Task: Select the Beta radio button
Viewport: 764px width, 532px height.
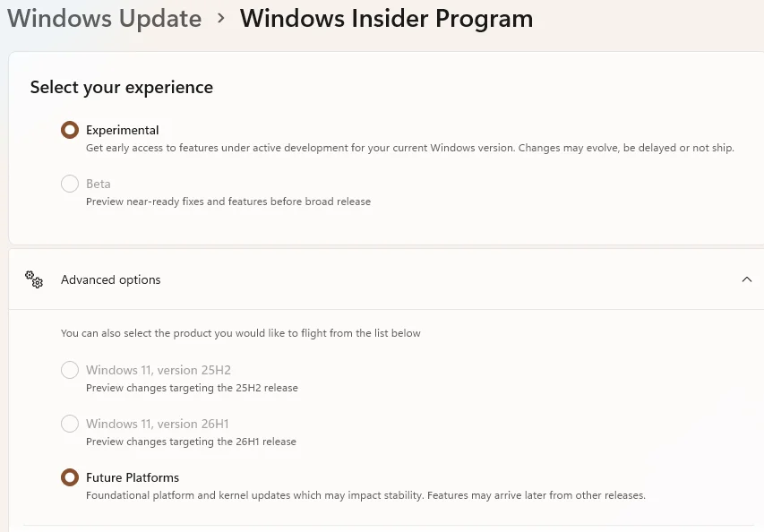Action: [x=70, y=184]
